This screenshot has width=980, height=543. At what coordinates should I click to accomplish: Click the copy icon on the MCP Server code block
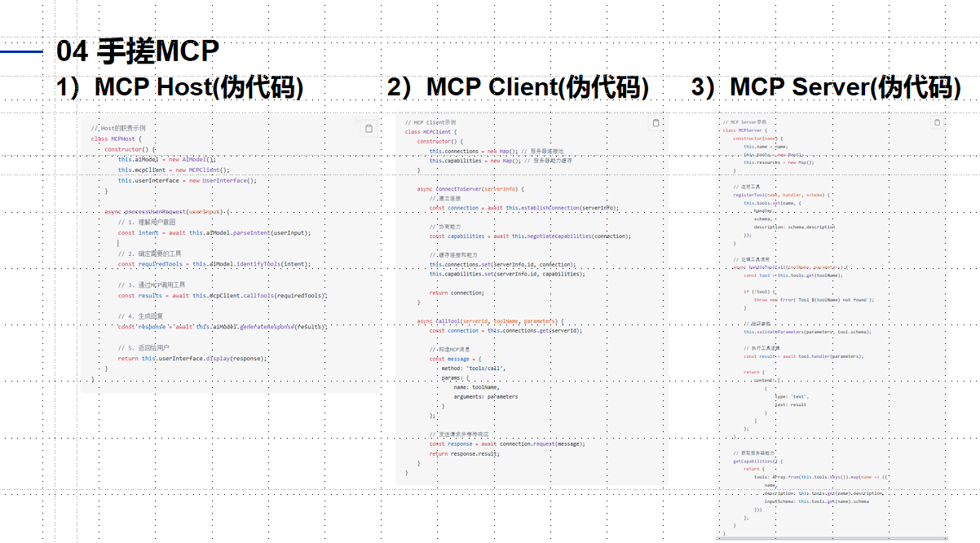point(937,122)
